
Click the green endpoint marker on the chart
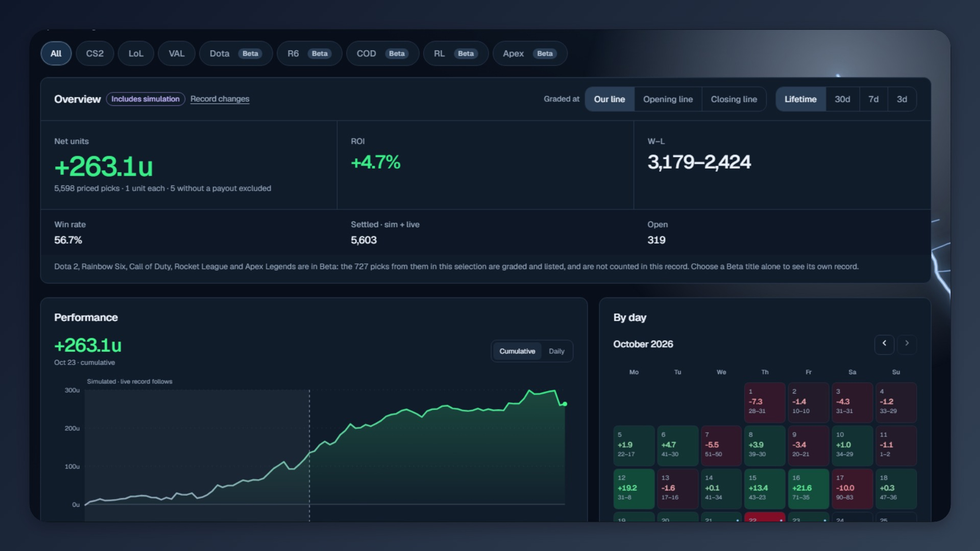coord(565,404)
